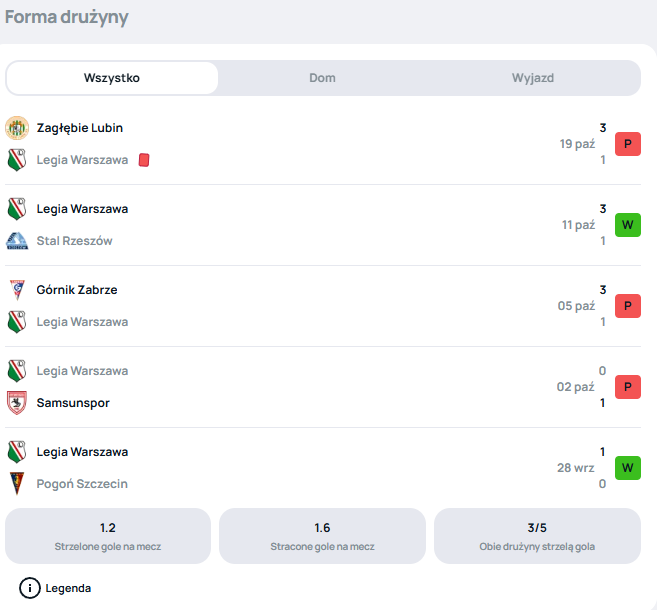Open the Legenda link
The height and width of the screenshot is (610, 657).
click(68, 588)
